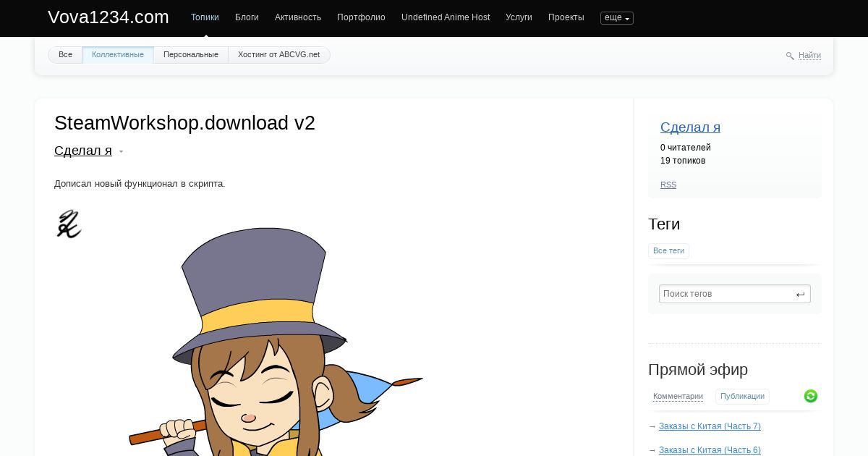
Task: Go to Блоги in the top menu
Action: [x=247, y=17]
